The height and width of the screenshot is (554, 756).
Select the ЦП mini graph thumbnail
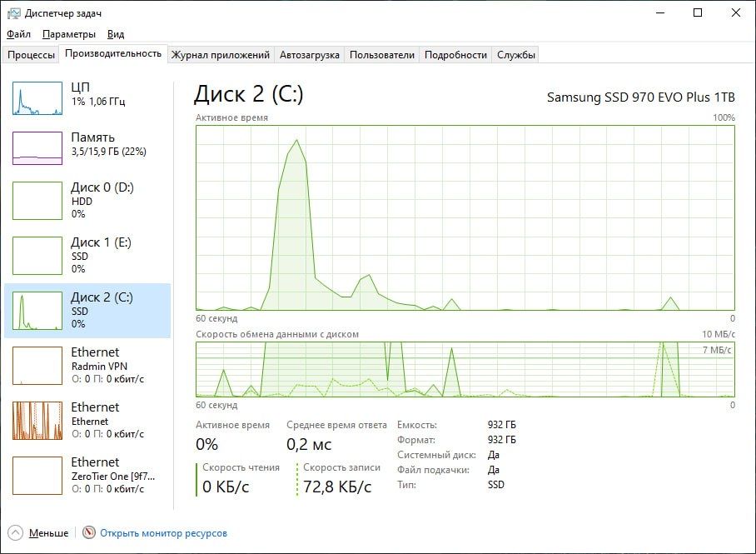pyautogui.click(x=37, y=98)
